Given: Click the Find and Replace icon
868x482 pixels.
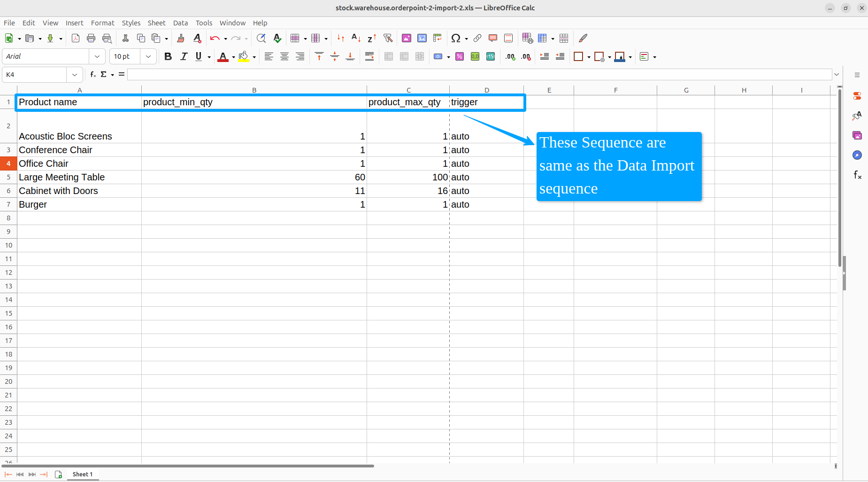Looking at the screenshot, I should tap(261, 39).
